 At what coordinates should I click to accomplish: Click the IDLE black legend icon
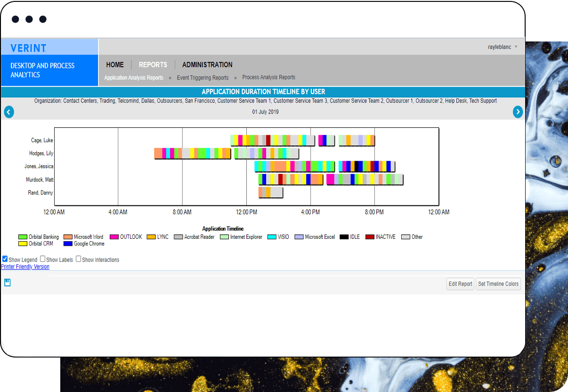pos(344,237)
